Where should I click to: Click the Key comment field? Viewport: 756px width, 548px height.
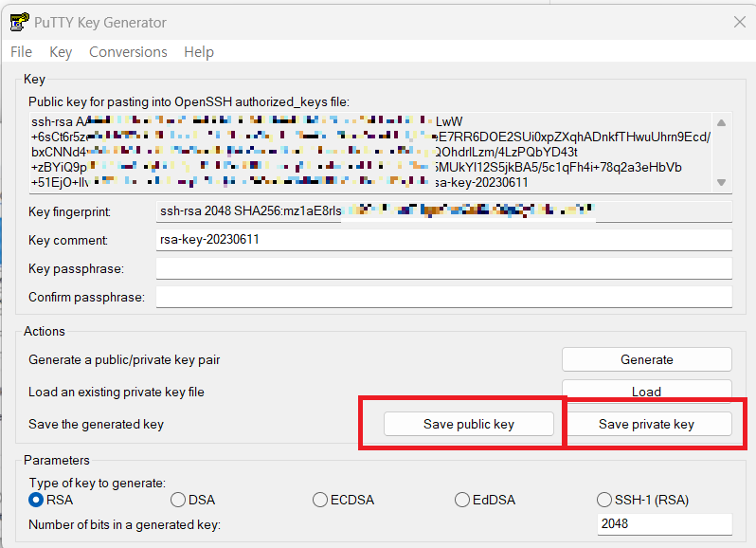(444, 240)
